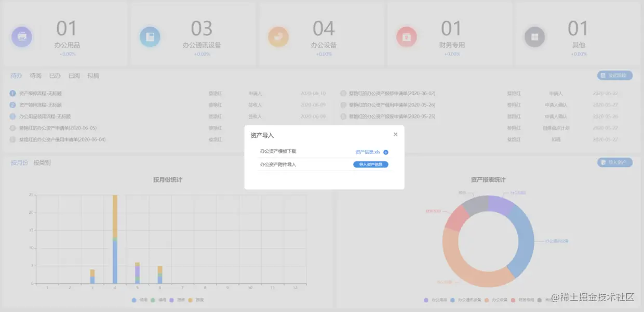Switch to the 待办 tab

pyautogui.click(x=17, y=76)
